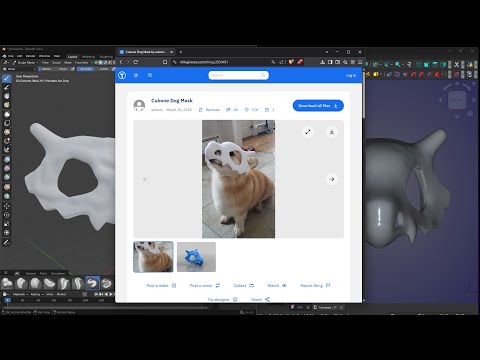Viewport: 480px width, 360px height.
Task: Choose the highlighted snake hook brush thumbnail
Action: [x=92, y=283]
